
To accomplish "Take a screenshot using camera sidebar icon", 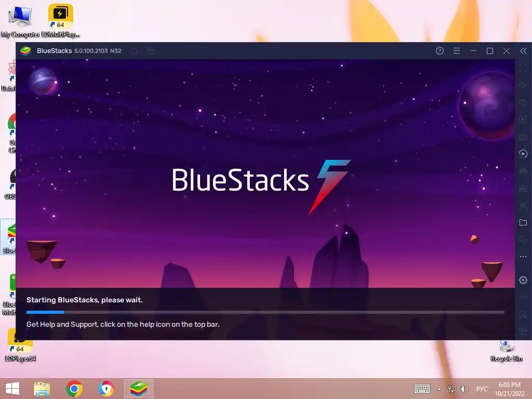I will click(x=523, y=205).
